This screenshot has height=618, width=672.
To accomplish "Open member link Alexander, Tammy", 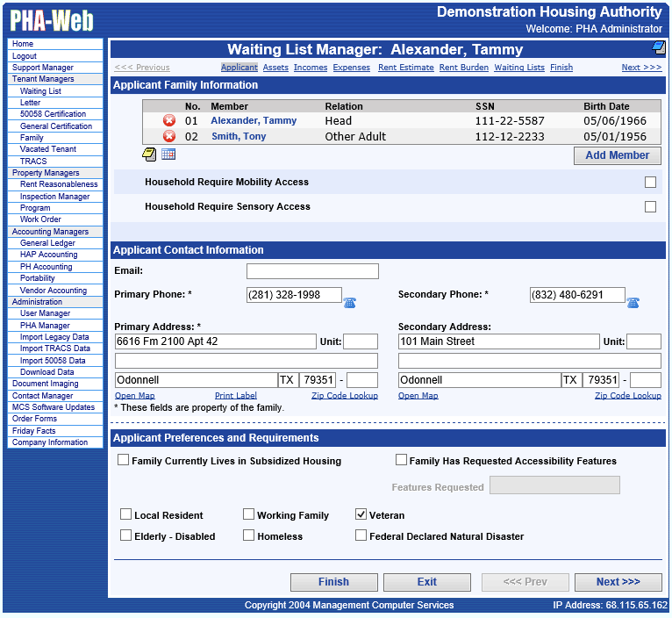I will (254, 120).
